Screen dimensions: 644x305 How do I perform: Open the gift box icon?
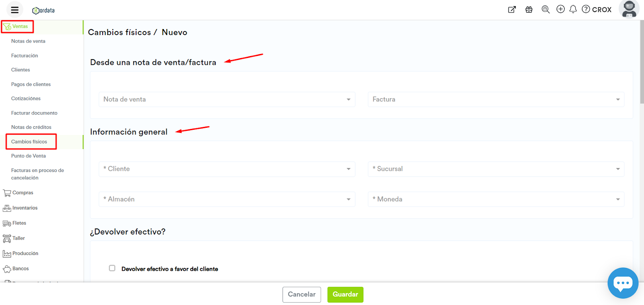529,10
